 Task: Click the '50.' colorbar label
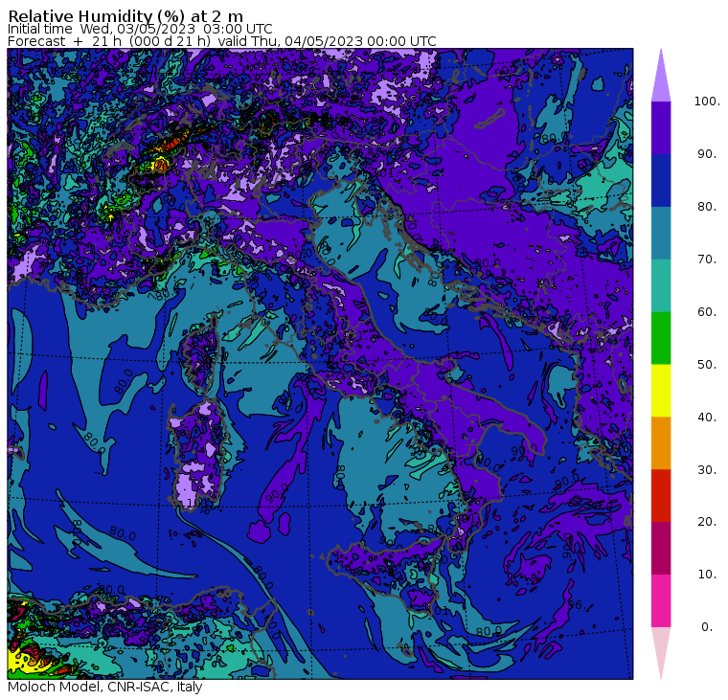pos(707,365)
